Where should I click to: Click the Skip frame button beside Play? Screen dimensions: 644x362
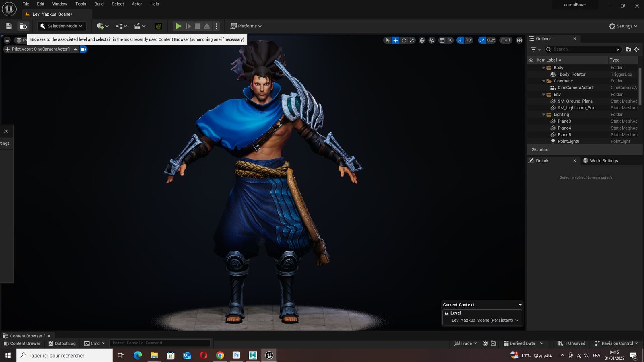pyautogui.click(x=188, y=26)
